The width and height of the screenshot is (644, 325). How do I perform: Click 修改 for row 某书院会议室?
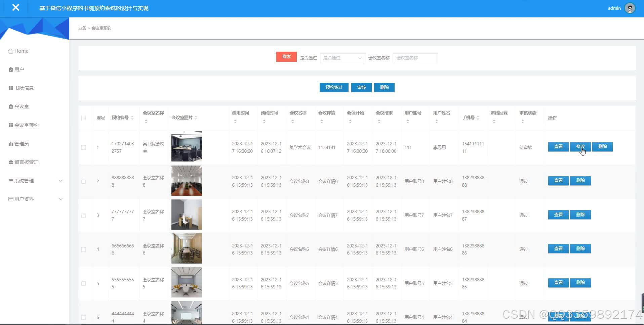pos(580,147)
